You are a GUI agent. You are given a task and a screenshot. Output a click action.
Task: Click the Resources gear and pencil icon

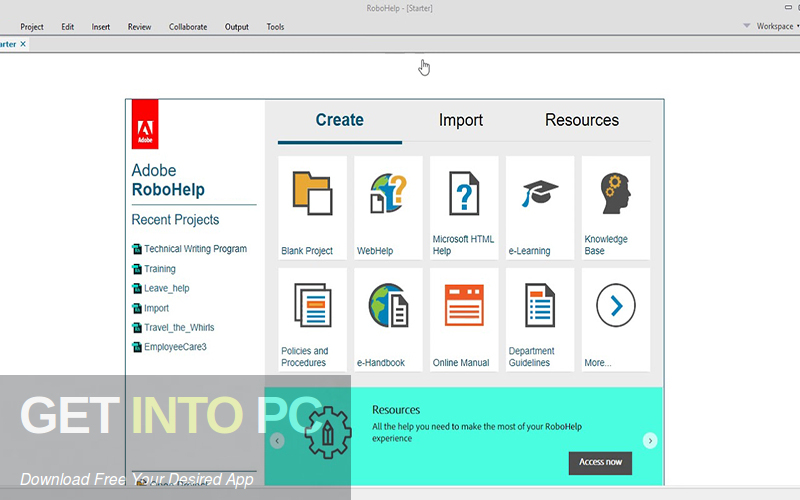click(x=328, y=433)
